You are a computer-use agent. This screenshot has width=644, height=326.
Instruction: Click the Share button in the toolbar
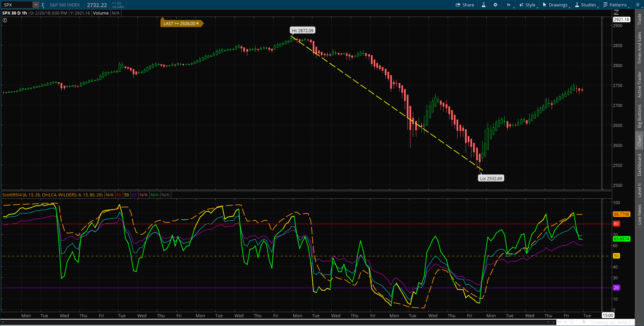click(x=465, y=5)
